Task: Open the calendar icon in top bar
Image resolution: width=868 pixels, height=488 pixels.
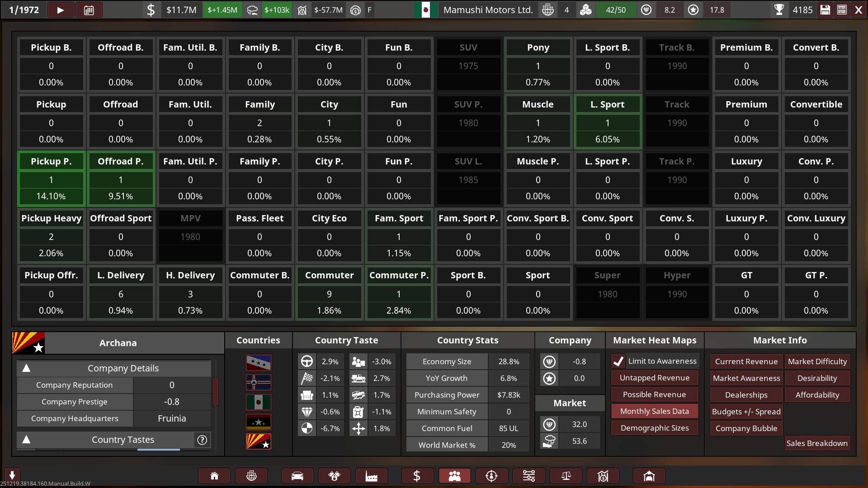Action: point(89,10)
